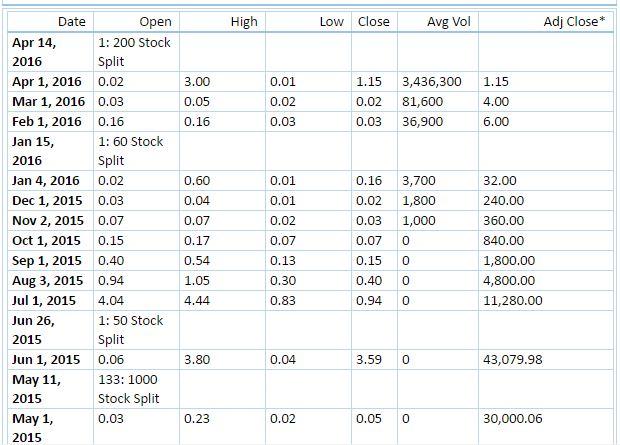This screenshot has width=620, height=445.
Task: Select the Adj Close* column header
Action: [x=582, y=21]
